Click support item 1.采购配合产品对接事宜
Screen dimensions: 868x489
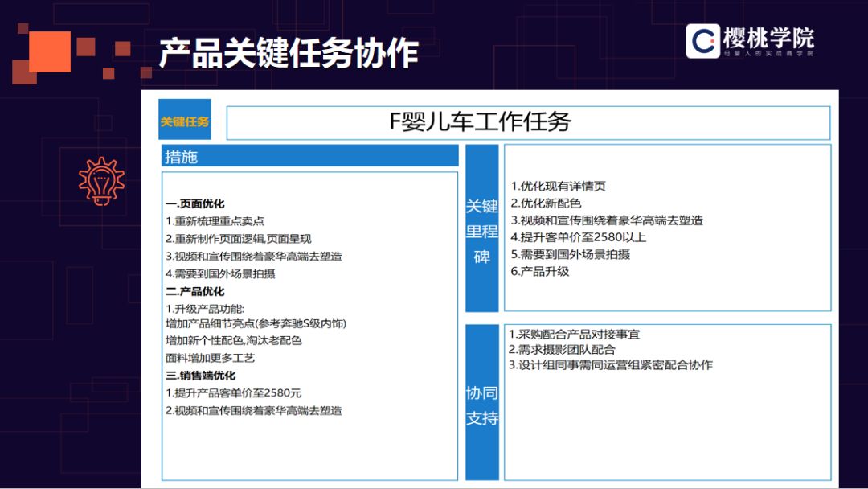[x=574, y=334]
